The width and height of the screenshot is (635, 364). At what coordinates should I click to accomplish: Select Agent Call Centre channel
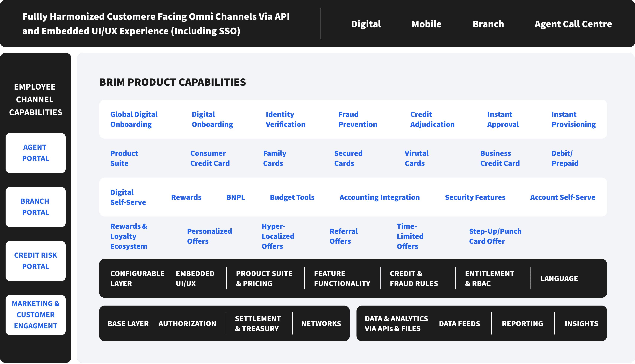573,24
